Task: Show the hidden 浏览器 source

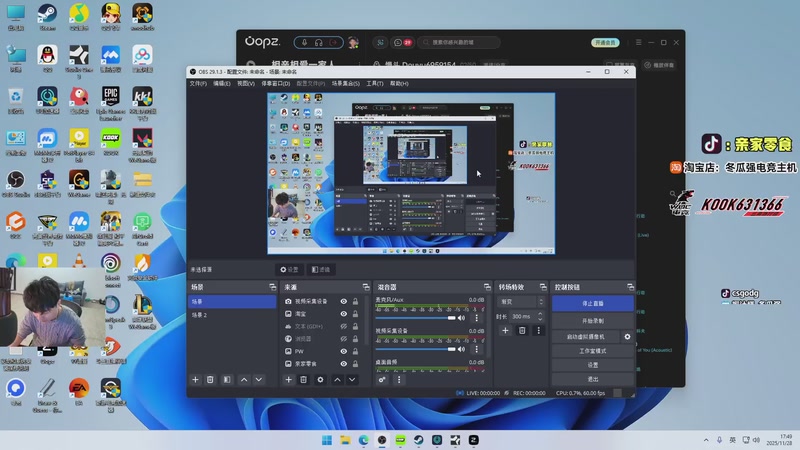Action: click(343, 339)
